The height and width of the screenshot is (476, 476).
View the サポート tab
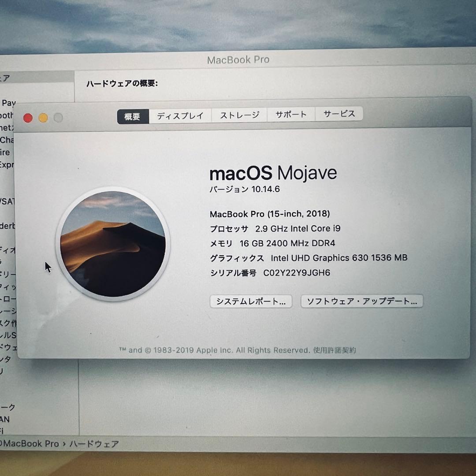tap(291, 114)
